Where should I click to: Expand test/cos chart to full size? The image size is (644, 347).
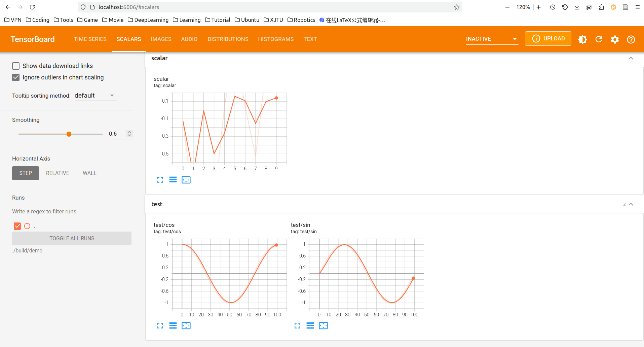click(160, 326)
